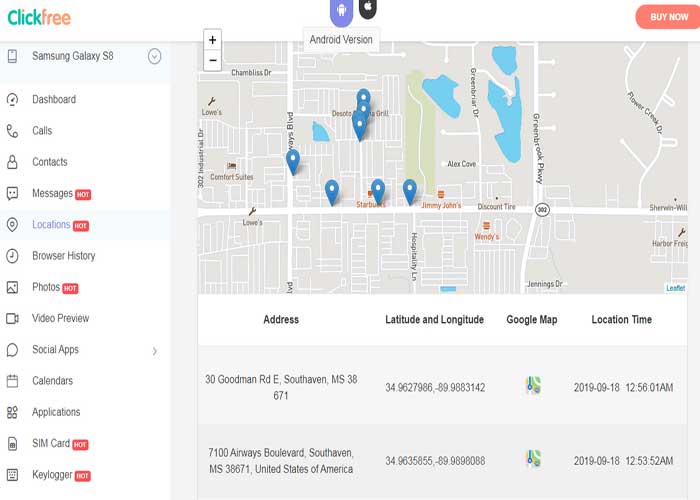The image size is (700, 500).
Task: Click the Dashboard gauge icon
Action: click(12, 100)
